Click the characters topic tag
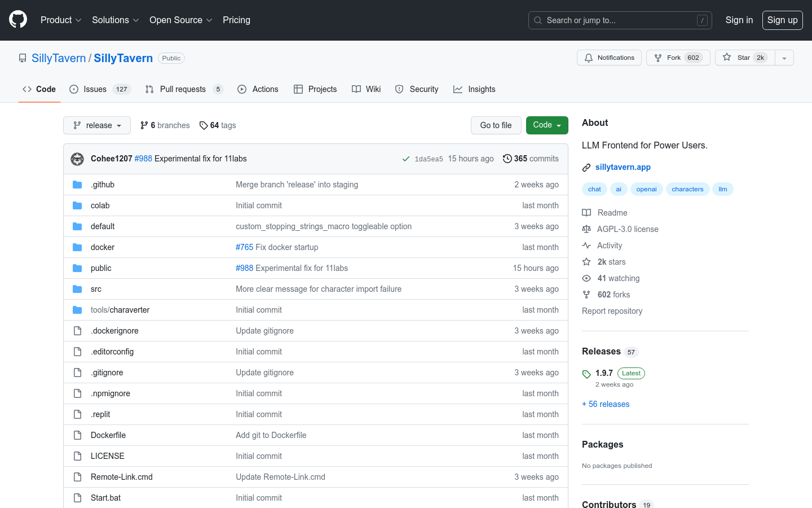 687,189
